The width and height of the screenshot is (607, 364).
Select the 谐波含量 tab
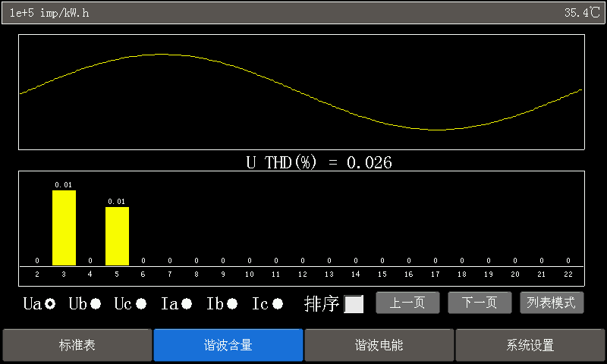(x=228, y=346)
